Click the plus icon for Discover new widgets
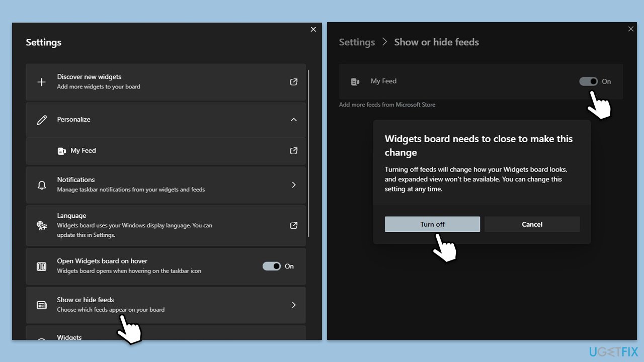This screenshot has width=644, height=362. click(42, 82)
